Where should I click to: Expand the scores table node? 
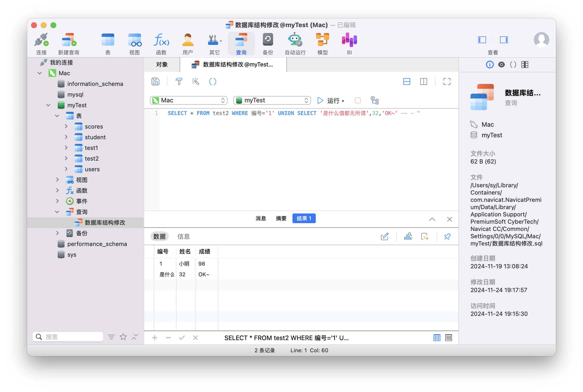[66, 126]
